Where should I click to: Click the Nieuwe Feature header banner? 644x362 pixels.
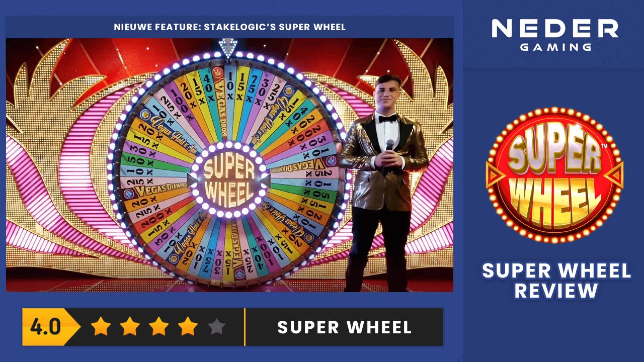(230, 27)
